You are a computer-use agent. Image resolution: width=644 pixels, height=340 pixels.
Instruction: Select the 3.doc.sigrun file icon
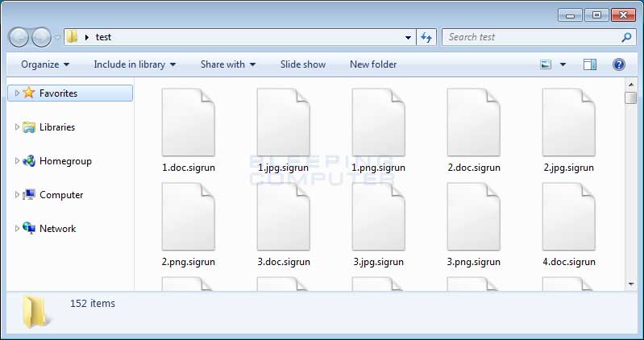pyautogui.click(x=284, y=217)
